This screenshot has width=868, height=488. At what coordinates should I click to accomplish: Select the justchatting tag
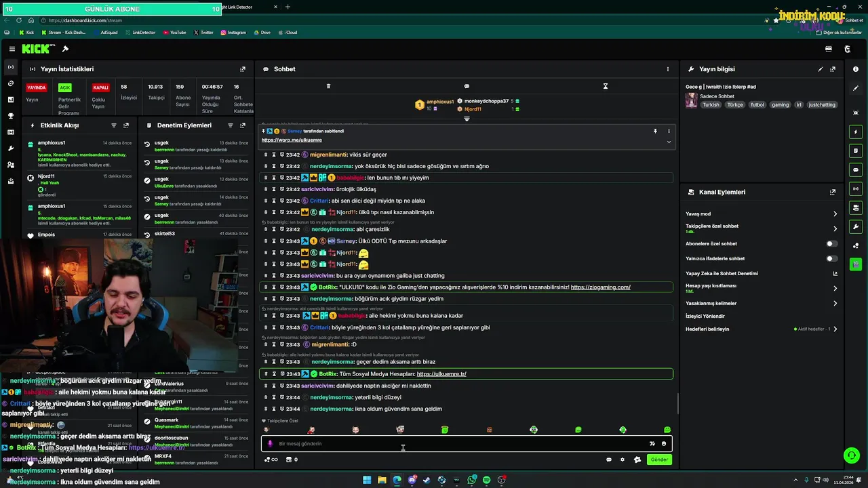click(x=823, y=105)
